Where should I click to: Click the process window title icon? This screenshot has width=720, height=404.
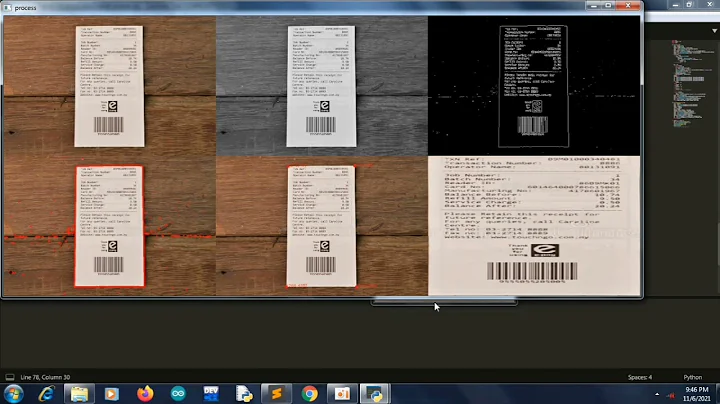(x=7, y=7)
